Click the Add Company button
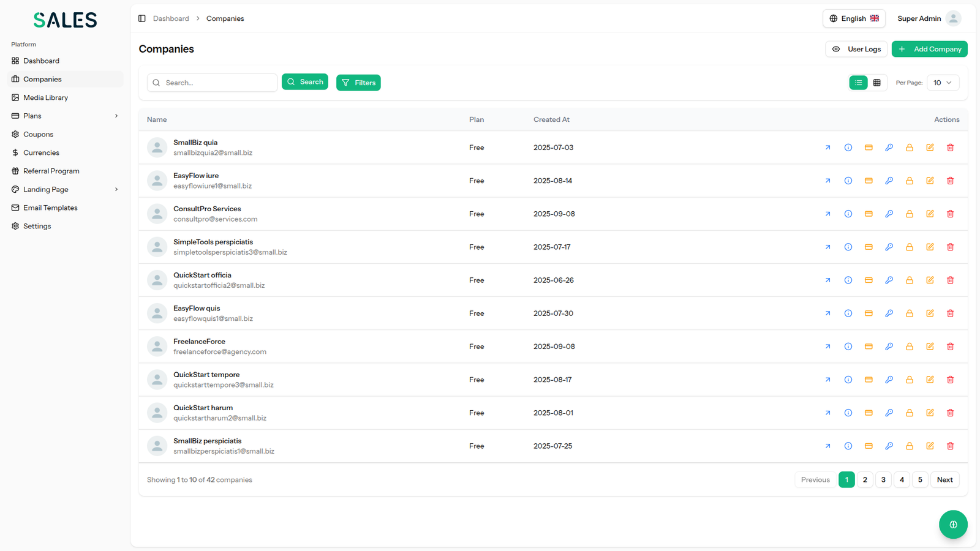980x551 pixels. coord(929,49)
